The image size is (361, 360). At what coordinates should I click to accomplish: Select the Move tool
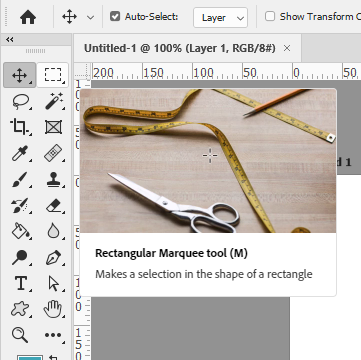pyautogui.click(x=20, y=75)
